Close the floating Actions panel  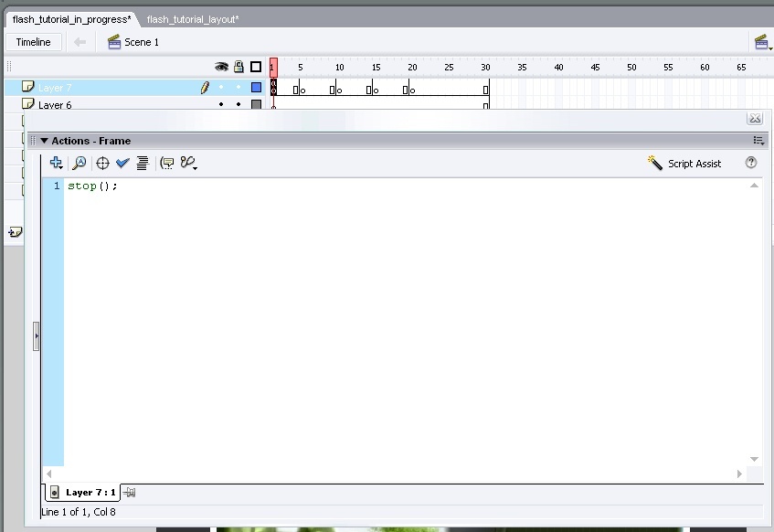pyautogui.click(x=755, y=118)
